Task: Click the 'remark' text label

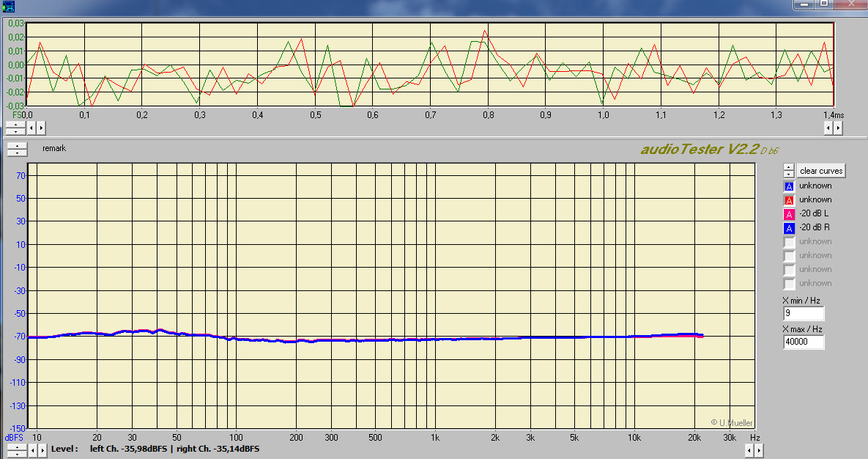Action: click(54, 149)
